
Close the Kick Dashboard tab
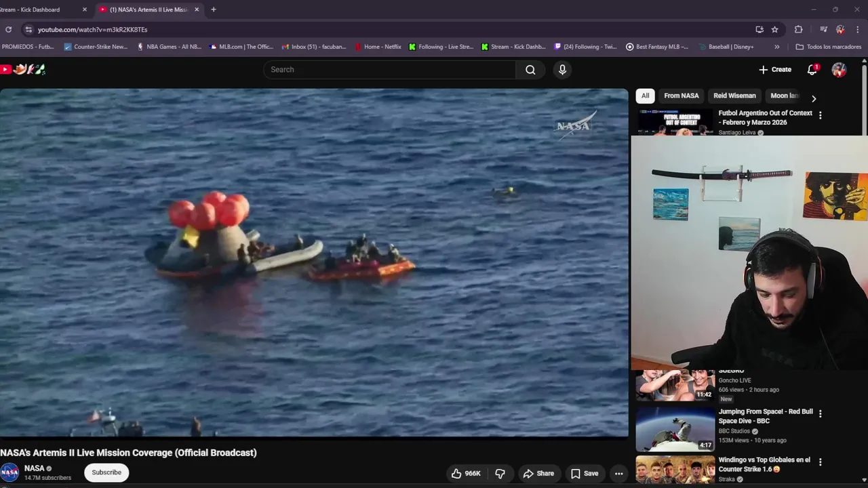85,9
